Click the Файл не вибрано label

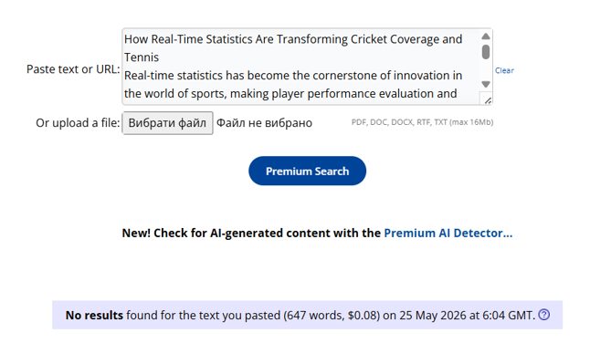264,123
